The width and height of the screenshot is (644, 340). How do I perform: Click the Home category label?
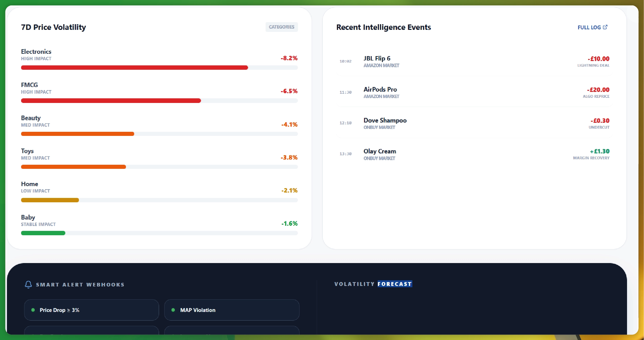30,184
